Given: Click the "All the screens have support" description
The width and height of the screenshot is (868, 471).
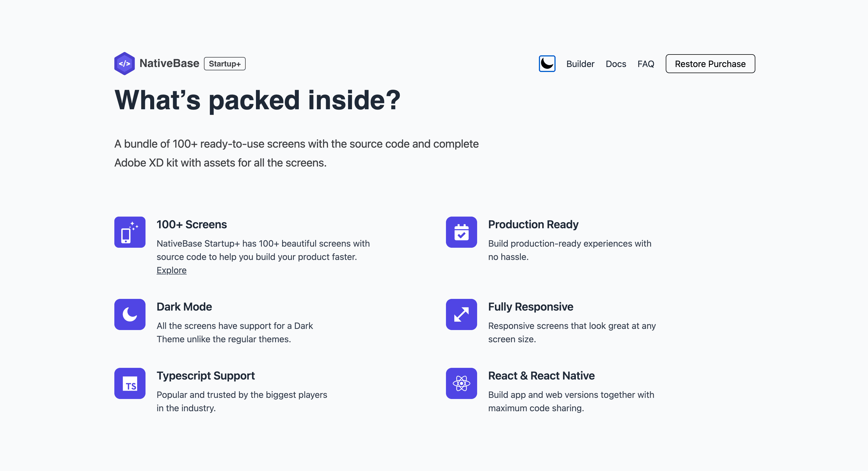Looking at the screenshot, I should coord(235,332).
